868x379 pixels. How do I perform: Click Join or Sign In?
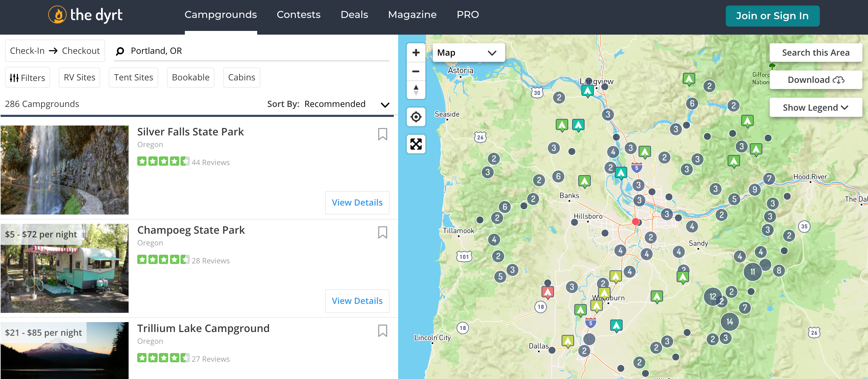click(x=772, y=16)
